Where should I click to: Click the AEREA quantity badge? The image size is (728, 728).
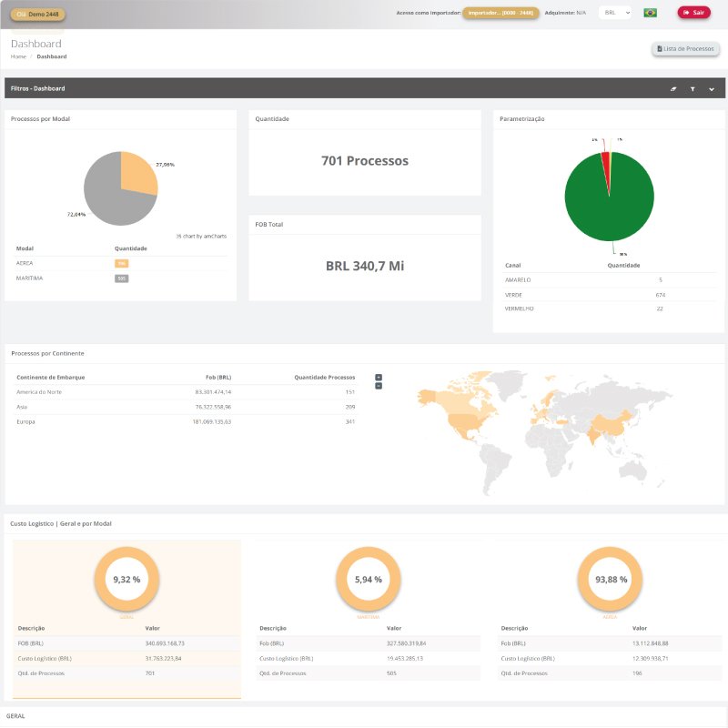coord(121,263)
